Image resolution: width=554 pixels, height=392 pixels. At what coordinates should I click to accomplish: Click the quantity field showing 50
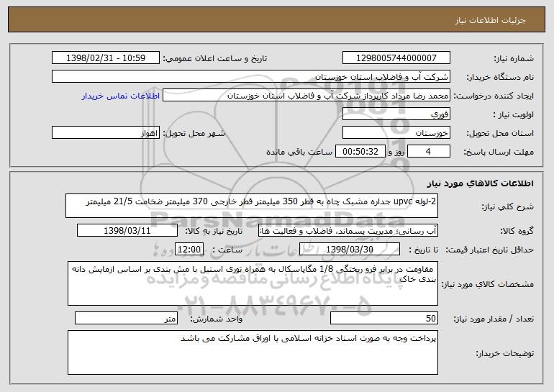pos(384,318)
